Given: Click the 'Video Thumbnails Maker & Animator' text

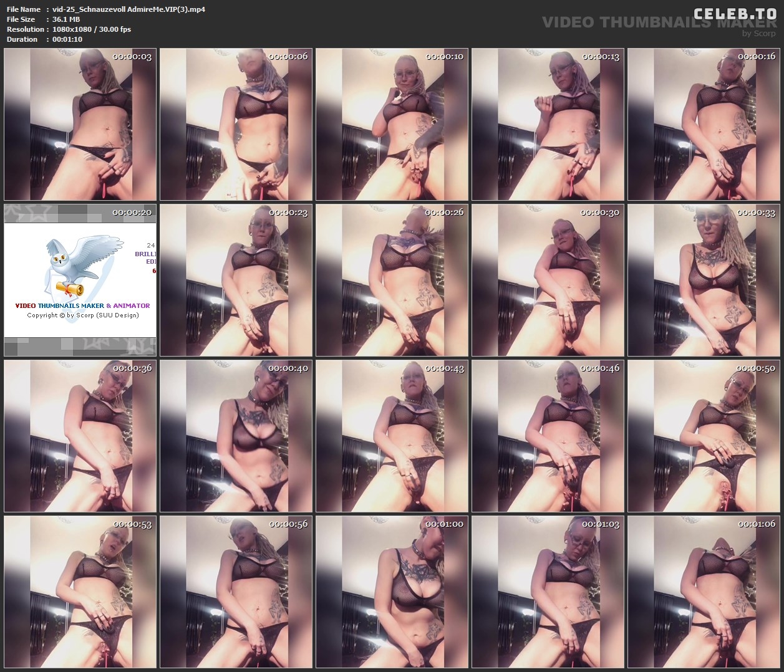Looking at the screenshot, I should pos(82,306).
